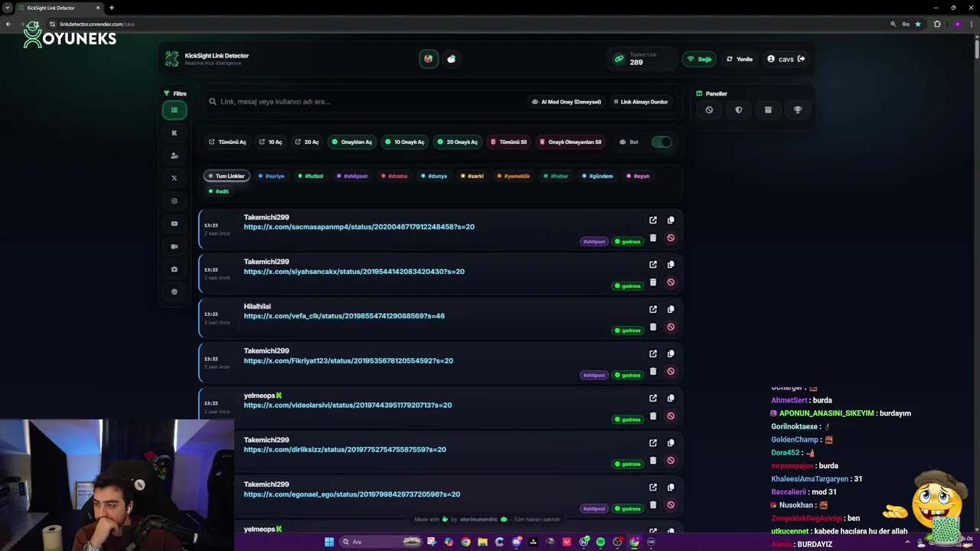The image size is (980, 551).
Task: Open videolarsivi link externally icon
Action: pyautogui.click(x=653, y=398)
